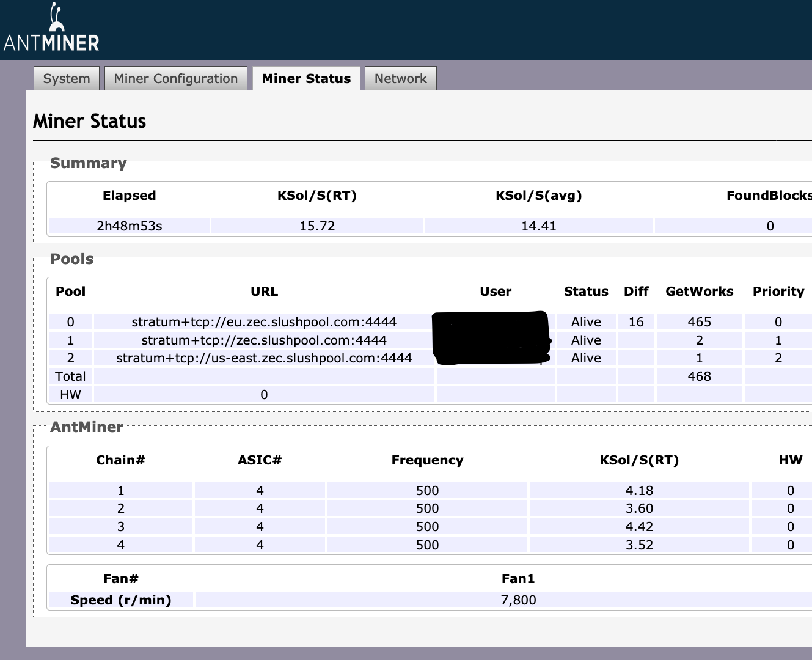812x660 pixels.
Task: Open the Network tab
Action: coord(401,78)
